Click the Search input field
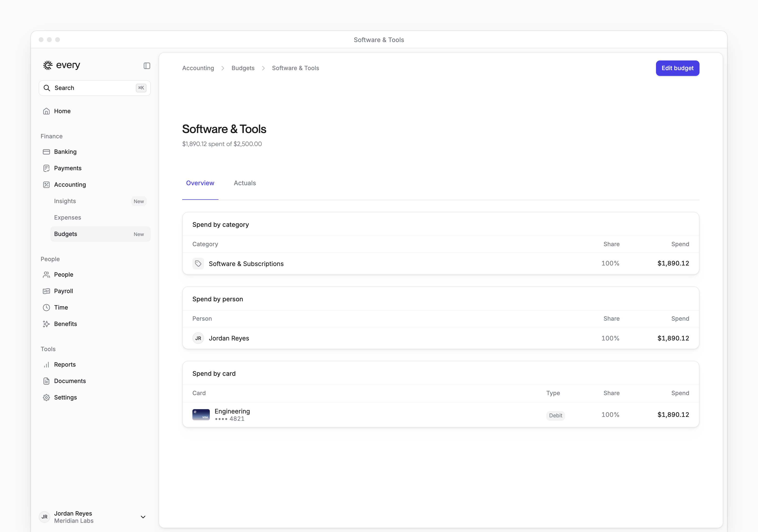The height and width of the screenshot is (532, 758). pyautogui.click(x=95, y=88)
